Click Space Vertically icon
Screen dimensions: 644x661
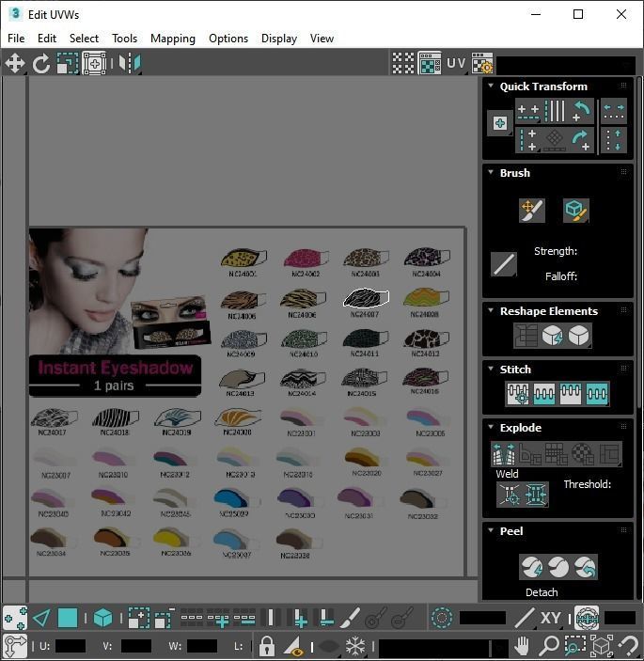[x=614, y=140]
